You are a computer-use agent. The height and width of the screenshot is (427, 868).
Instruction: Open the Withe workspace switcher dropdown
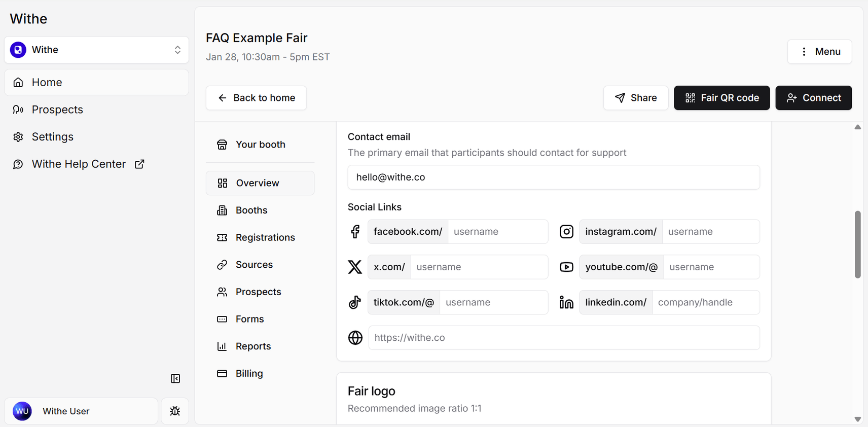coord(96,50)
